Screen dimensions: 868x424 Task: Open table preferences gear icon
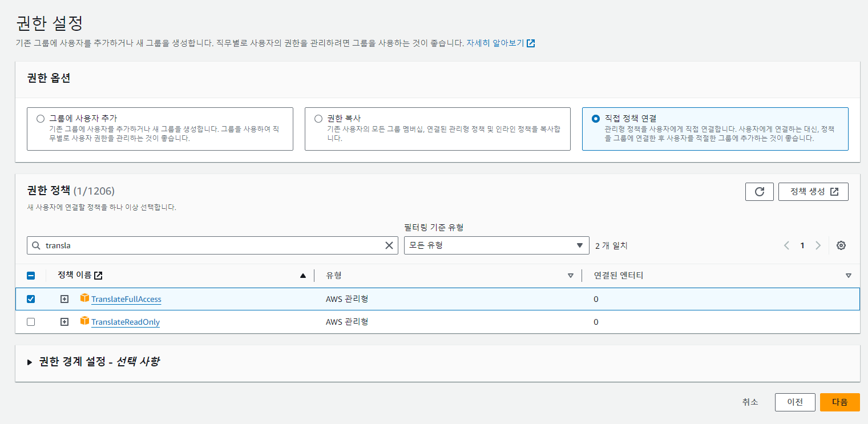click(841, 245)
